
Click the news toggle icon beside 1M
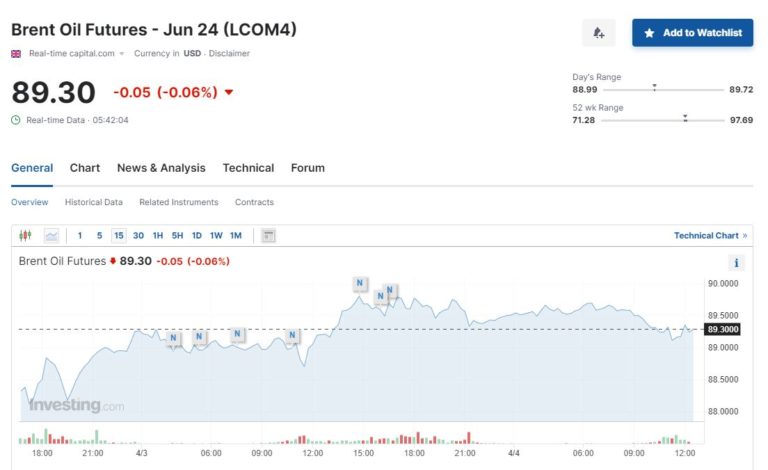(268, 236)
